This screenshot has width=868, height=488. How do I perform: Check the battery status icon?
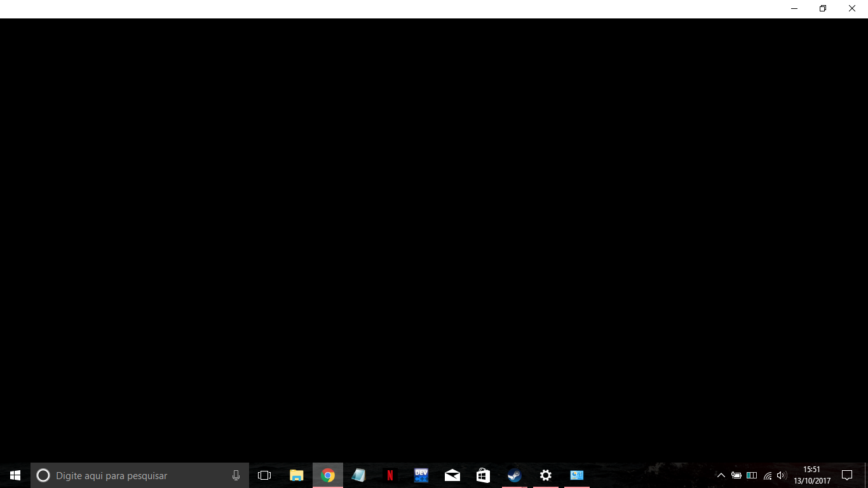click(736, 475)
